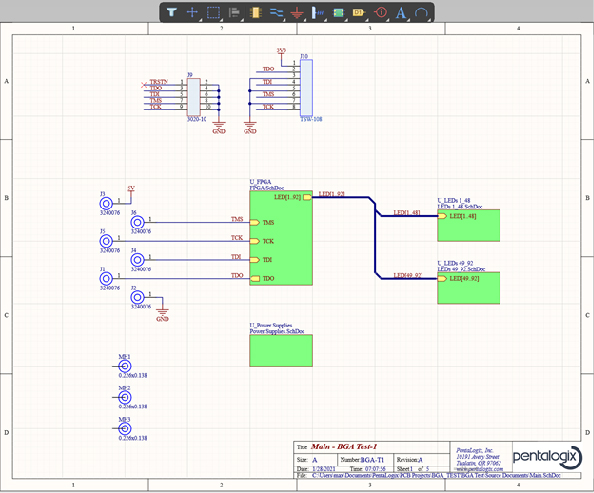Select the green sheet symbol tool

338,13
